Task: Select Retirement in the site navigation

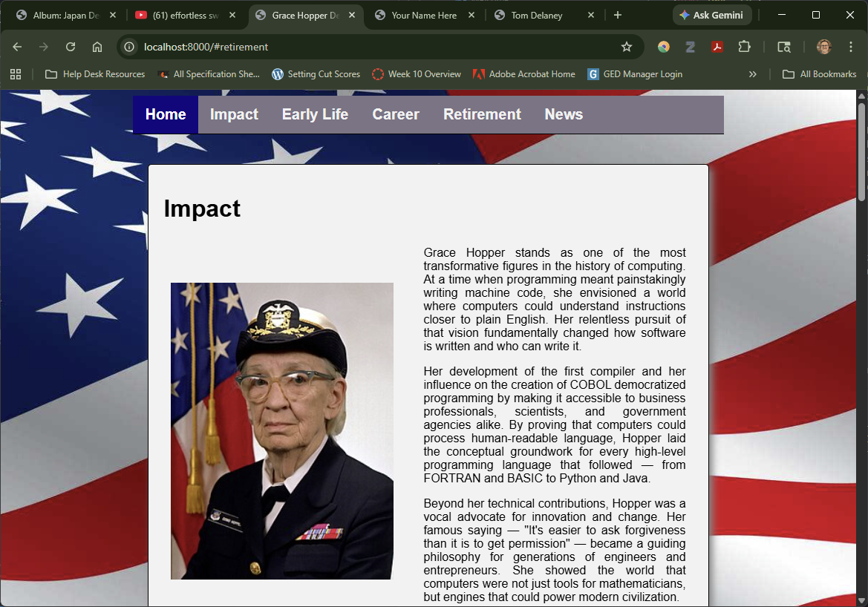Action: click(x=481, y=114)
